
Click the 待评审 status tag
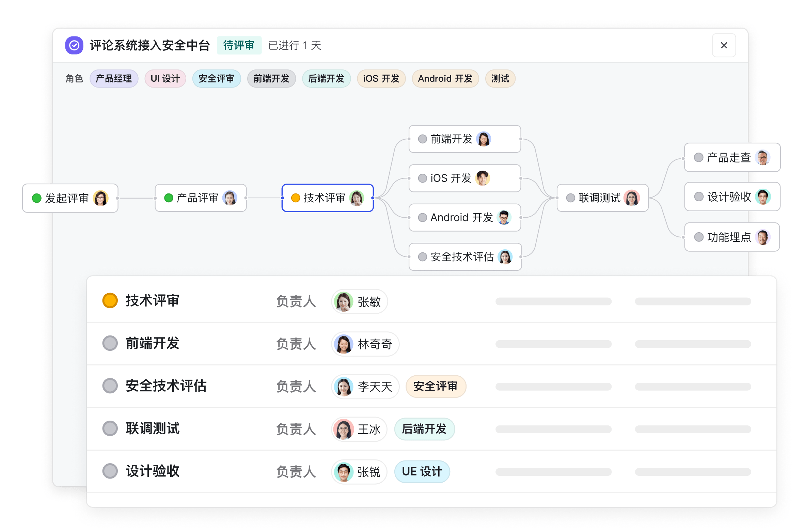click(x=239, y=45)
